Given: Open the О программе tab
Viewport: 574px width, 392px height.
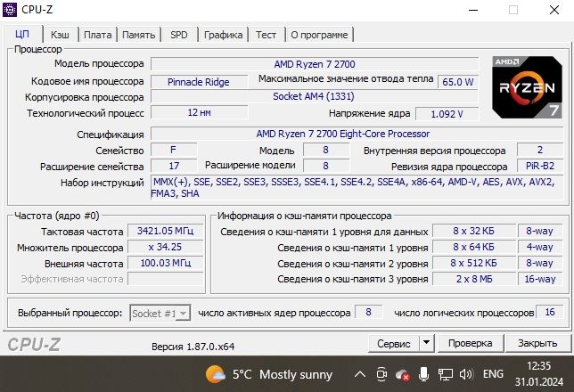Looking at the screenshot, I should [x=319, y=35].
